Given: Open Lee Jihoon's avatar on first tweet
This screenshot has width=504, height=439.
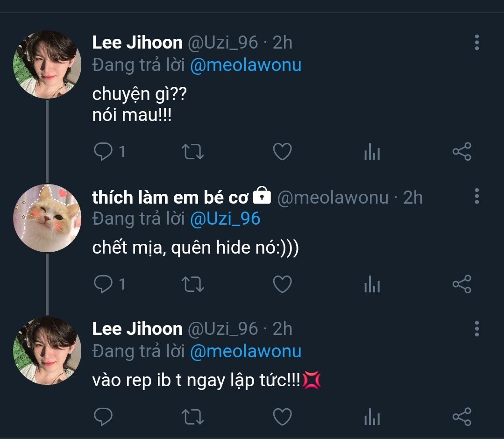Looking at the screenshot, I should coord(47,64).
